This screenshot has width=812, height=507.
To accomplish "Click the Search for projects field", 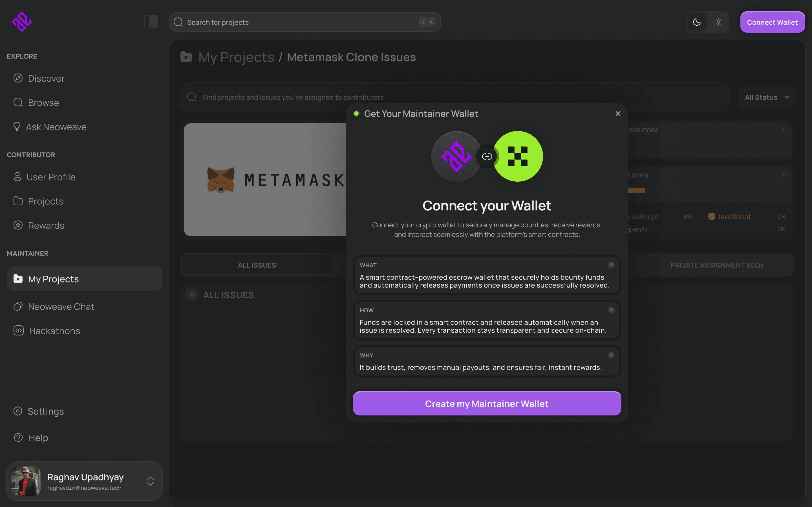I will click(x=302, y=22).
